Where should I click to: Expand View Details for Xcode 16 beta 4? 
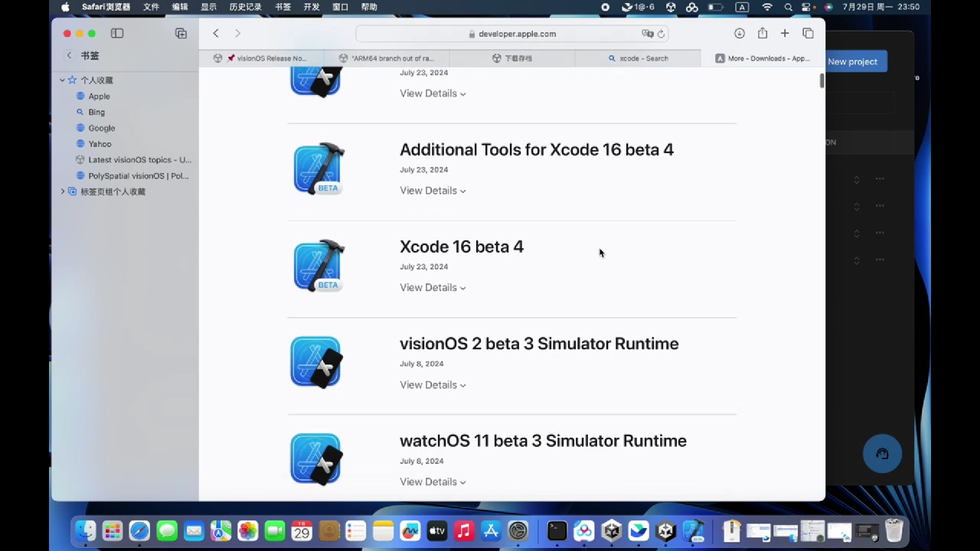[433, 288]
